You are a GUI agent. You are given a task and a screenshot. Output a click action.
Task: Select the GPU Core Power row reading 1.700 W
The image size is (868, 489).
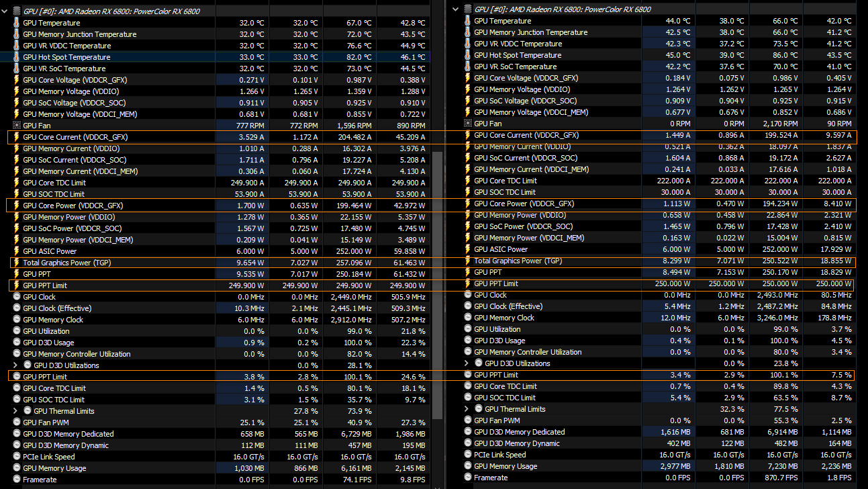click(x=218, y=206)
